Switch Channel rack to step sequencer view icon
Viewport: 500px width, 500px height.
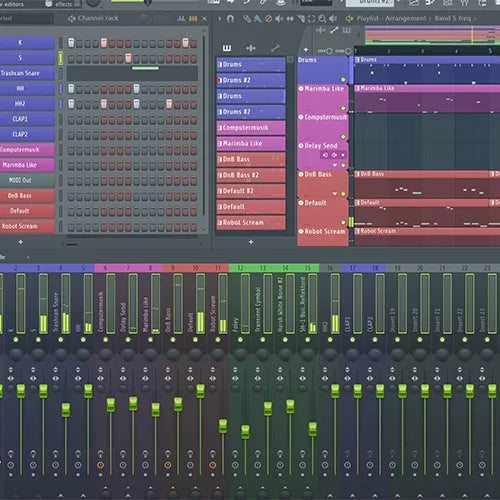coord(193,19)
